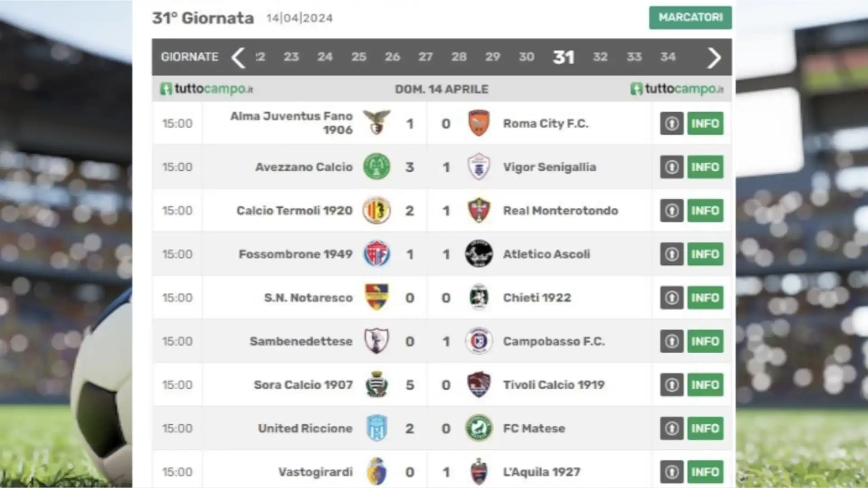Click the tuttocampo.it logo on left
The height and width of the screenshot is (488, 868).
point(207,89)
